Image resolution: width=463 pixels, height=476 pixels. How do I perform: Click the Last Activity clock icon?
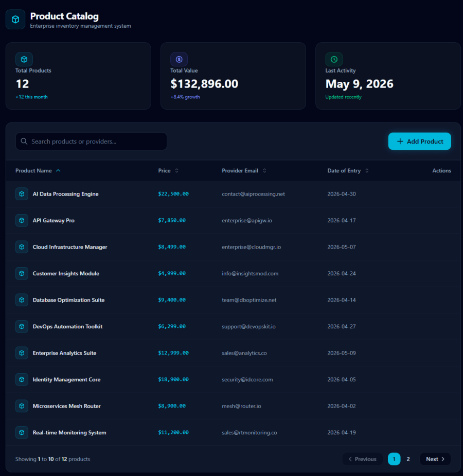(334, 59)
